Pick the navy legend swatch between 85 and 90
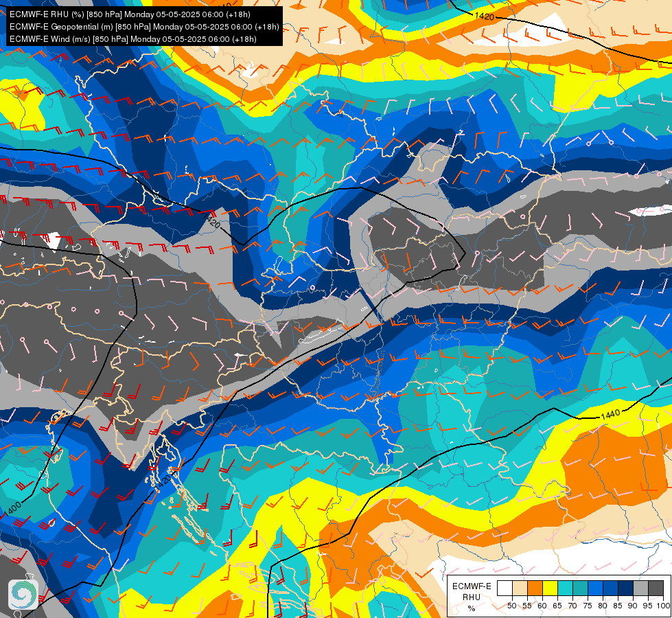 (626, 588)
